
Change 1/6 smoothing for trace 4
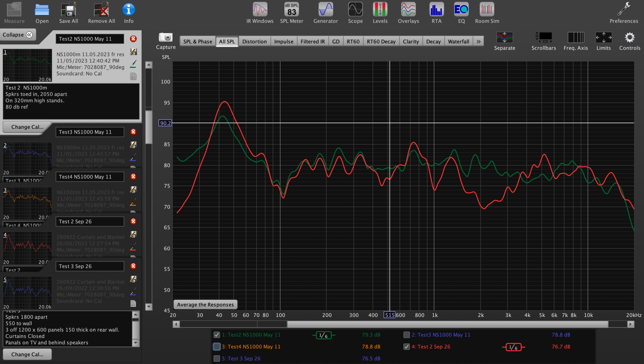coord(513,347)
